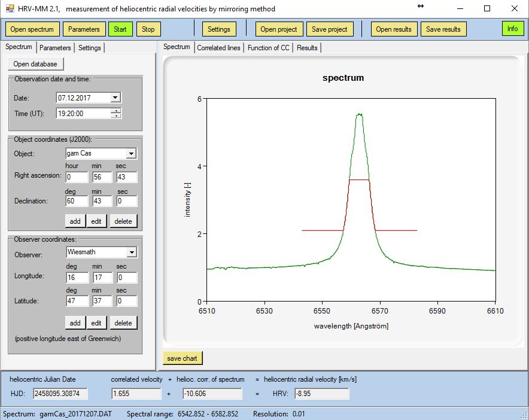This screenshot has height=420, width=529.
Task: Click the Open project button
Action: tap(279, 29)
